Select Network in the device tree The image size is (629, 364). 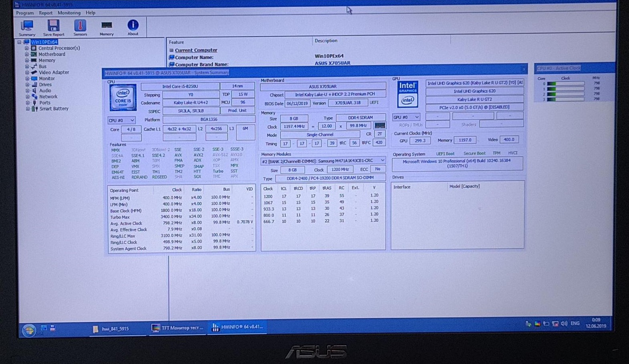tap(48, 97)
